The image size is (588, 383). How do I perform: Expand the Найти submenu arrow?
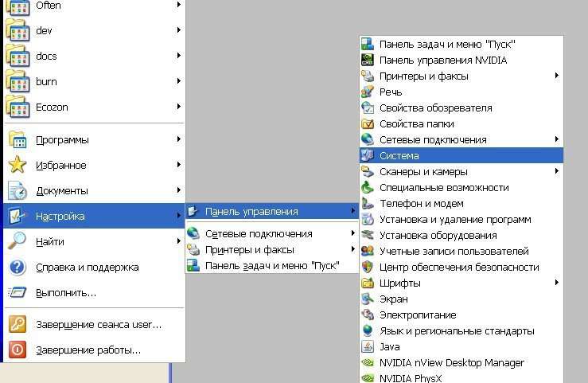coord(179,241)
